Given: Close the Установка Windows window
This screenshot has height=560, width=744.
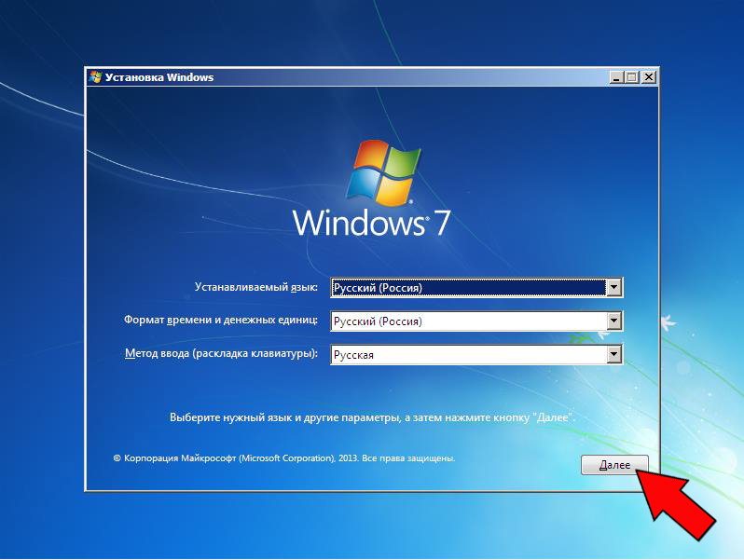Looking at the screenshot, I should (649, 77).
